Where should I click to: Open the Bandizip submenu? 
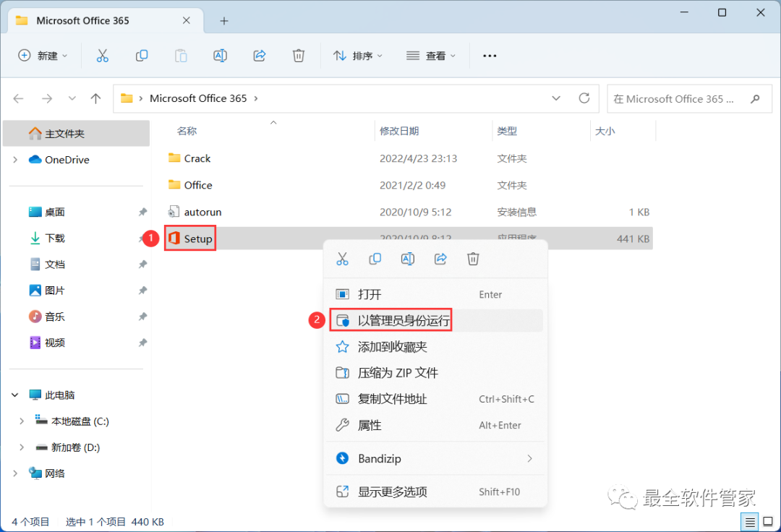point(435,458)
